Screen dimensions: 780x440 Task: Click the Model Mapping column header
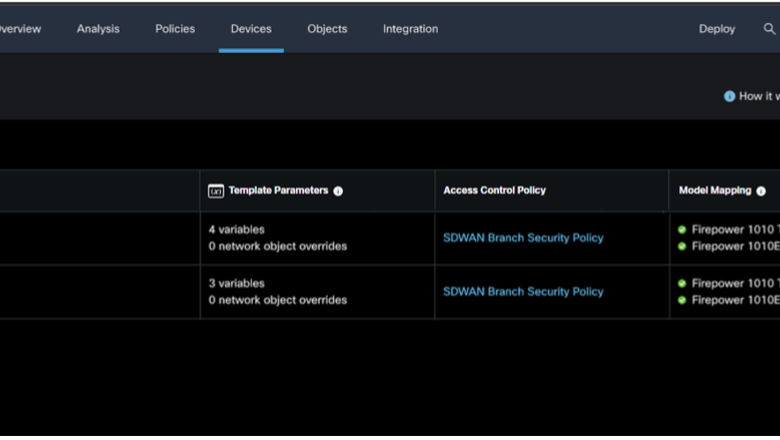pos(715,190)
